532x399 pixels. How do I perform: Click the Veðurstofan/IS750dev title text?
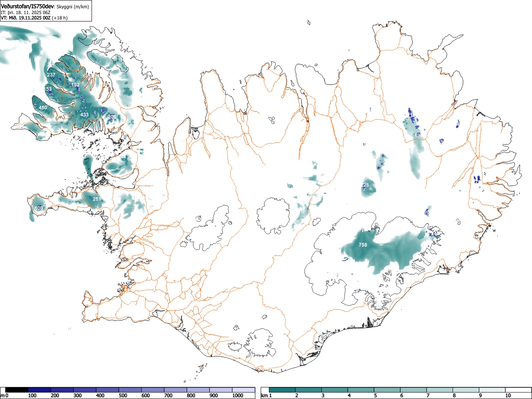pyautogui.click(x=28, y=7)
